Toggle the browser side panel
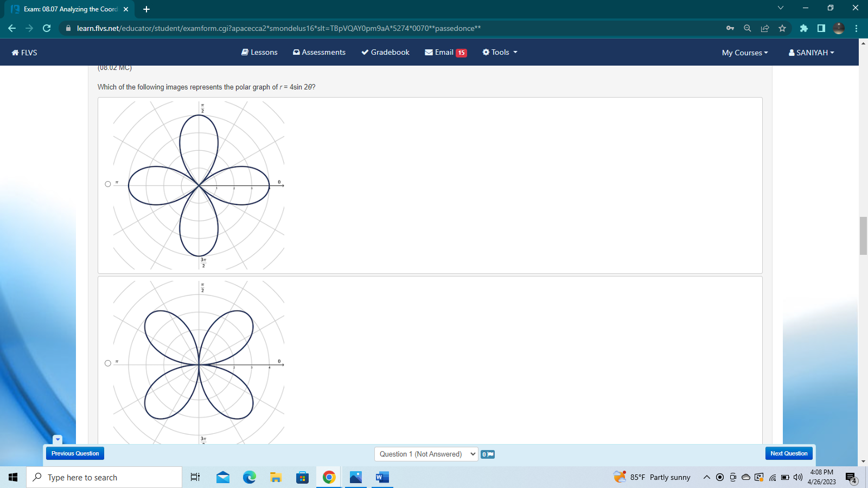The width and height of the screenshot is (868, 488). pos(821,28)
